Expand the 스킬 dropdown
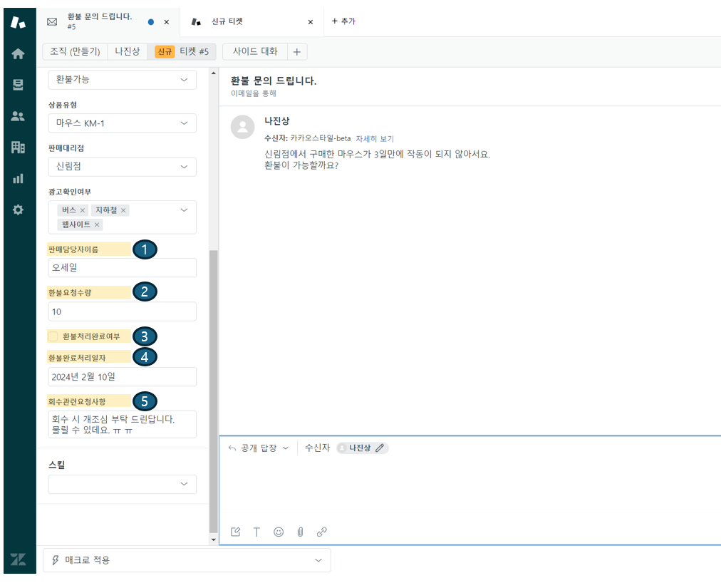 coord(122,484)
